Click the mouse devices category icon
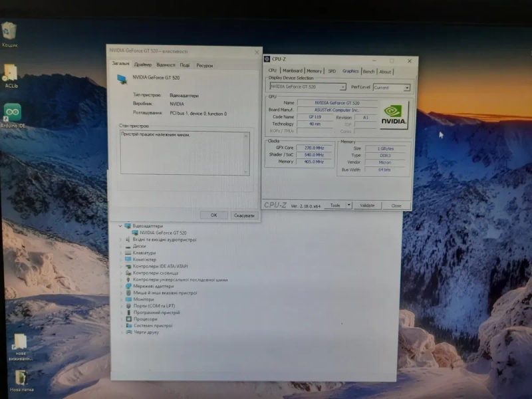This screenshot has width=532, height=399. (x=128, y=293)
